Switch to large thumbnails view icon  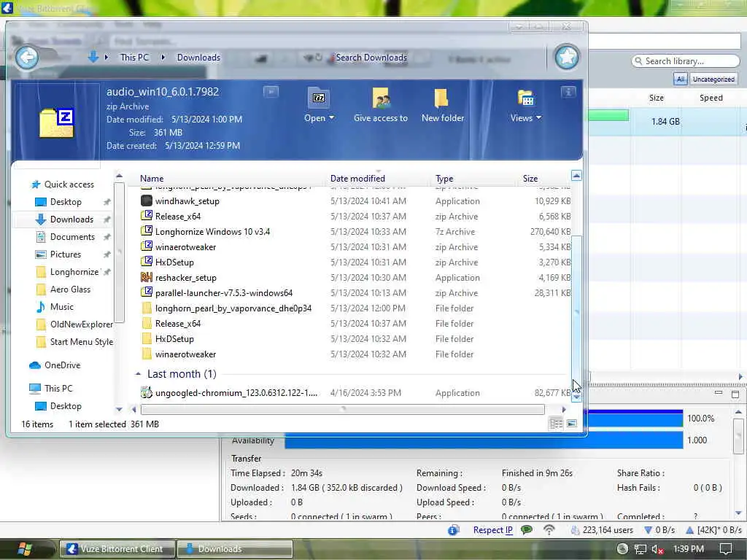572,424
